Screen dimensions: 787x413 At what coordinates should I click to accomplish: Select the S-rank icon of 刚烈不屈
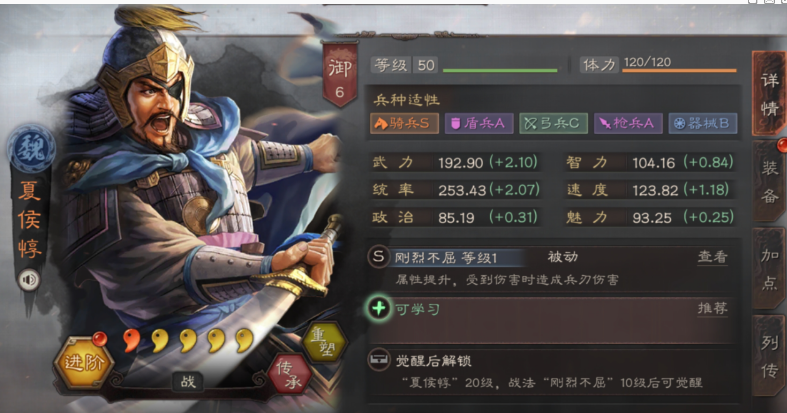(x=378, y=257)
